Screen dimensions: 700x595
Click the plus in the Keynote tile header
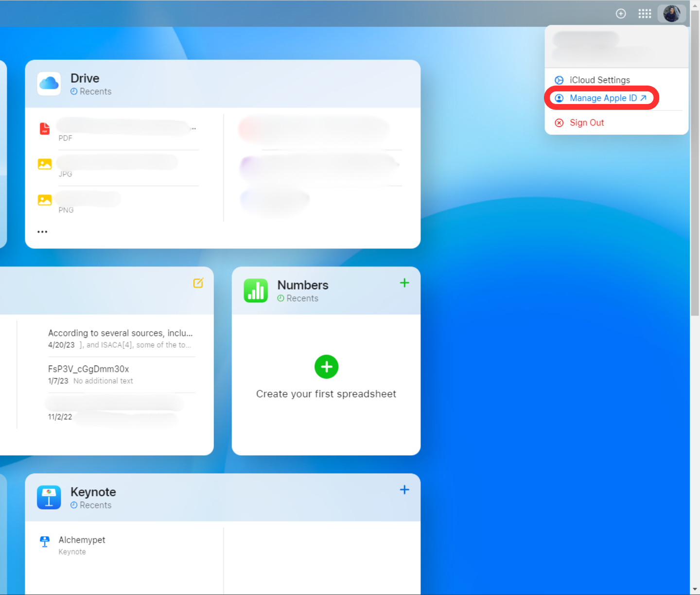click(x=404, y=490)
